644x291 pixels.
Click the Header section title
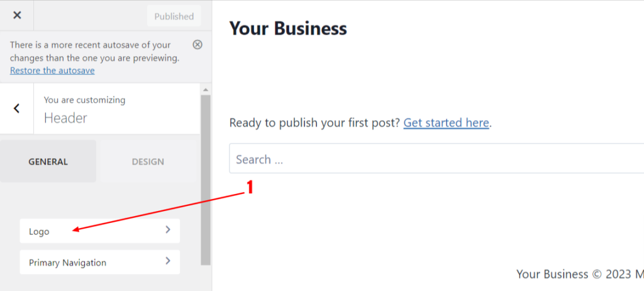point(65,118)
